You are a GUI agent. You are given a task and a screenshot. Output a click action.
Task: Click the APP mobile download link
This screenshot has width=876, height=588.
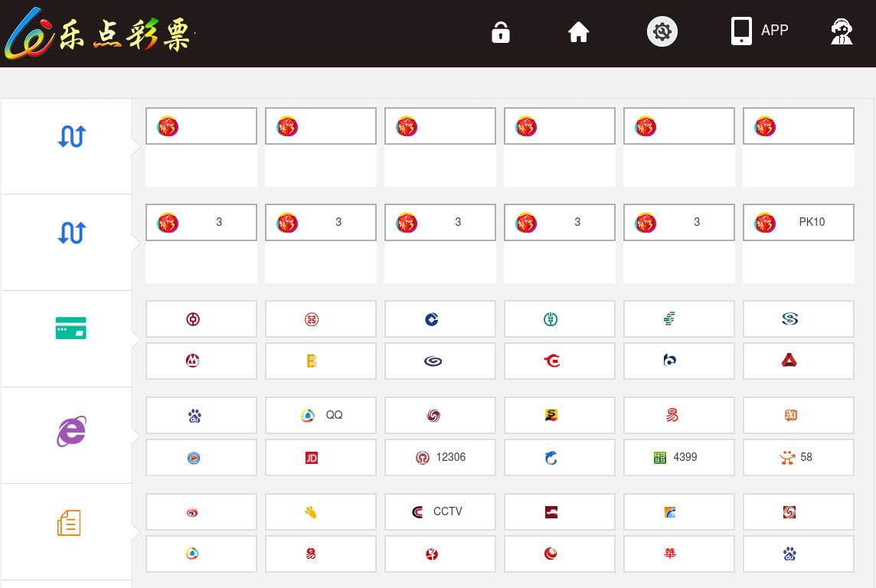[760, 31]
